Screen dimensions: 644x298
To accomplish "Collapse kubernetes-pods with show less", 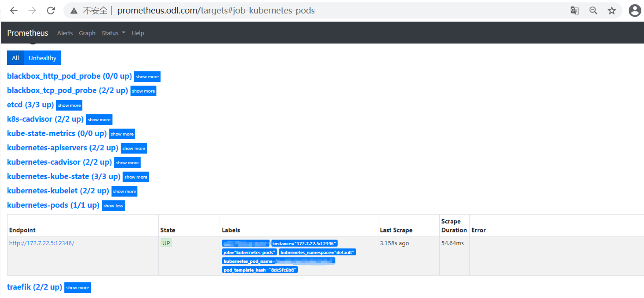I will [x=113, y=206].
